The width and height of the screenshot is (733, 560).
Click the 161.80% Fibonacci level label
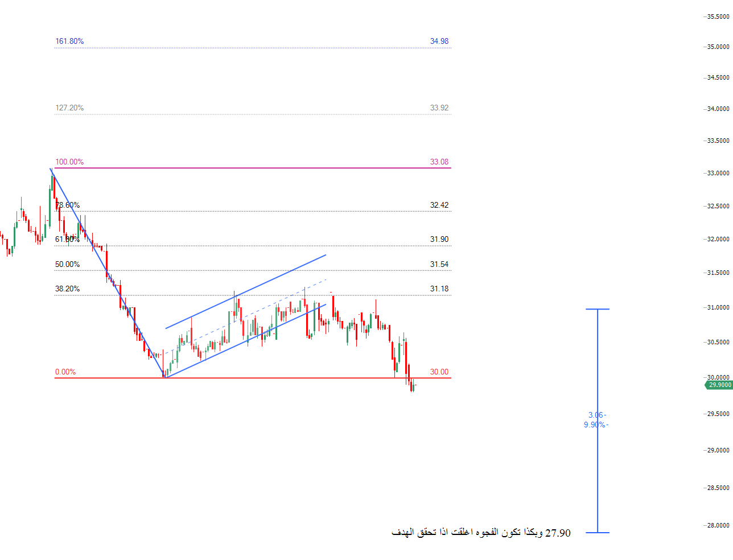[x=69, y=42]
